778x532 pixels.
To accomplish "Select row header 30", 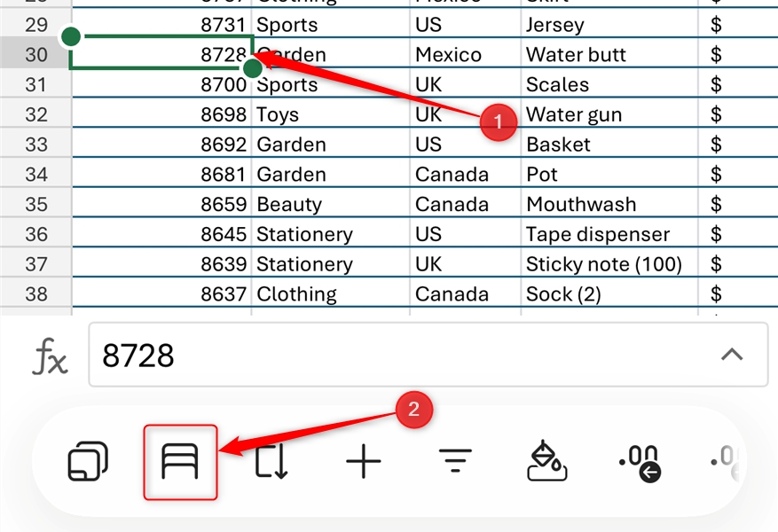I will click(x=36, y=54).
